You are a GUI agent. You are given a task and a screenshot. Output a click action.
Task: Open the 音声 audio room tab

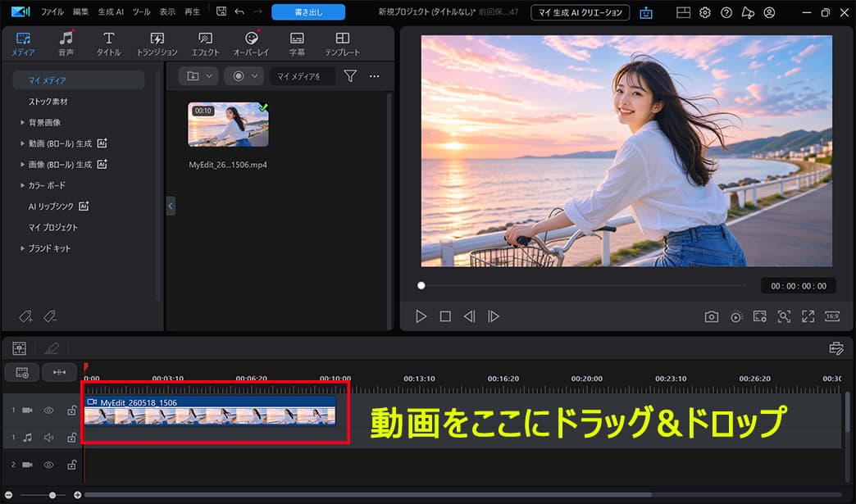coord(66,44)
